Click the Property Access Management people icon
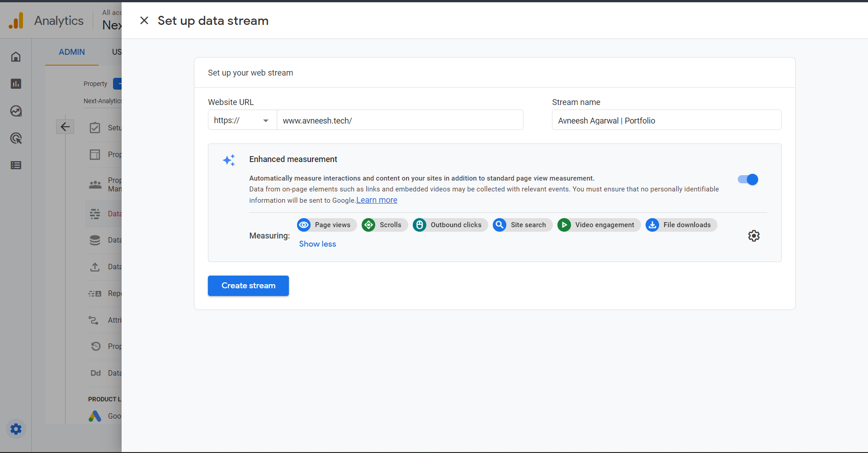This screenshot has height=453, width=868. pos(95,184)
